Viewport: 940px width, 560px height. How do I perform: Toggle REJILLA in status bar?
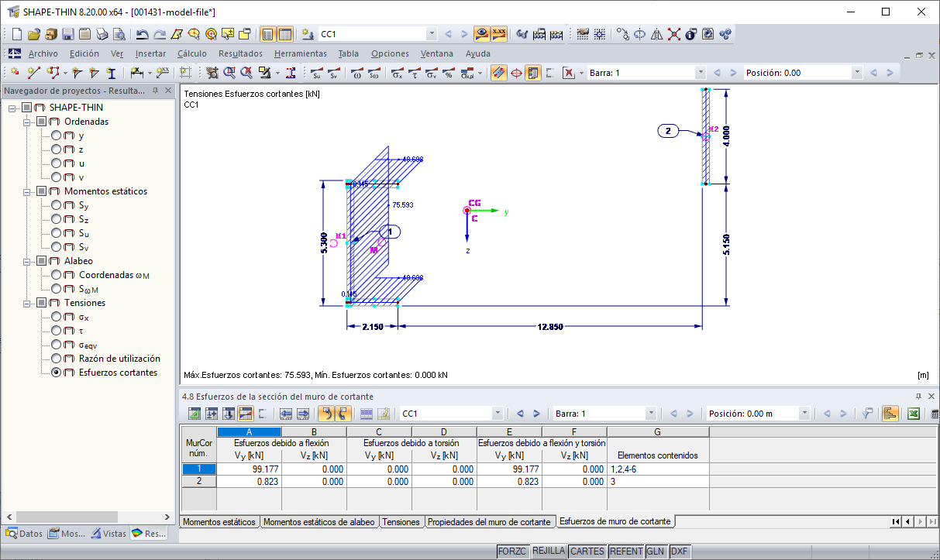tap(549, 551)
